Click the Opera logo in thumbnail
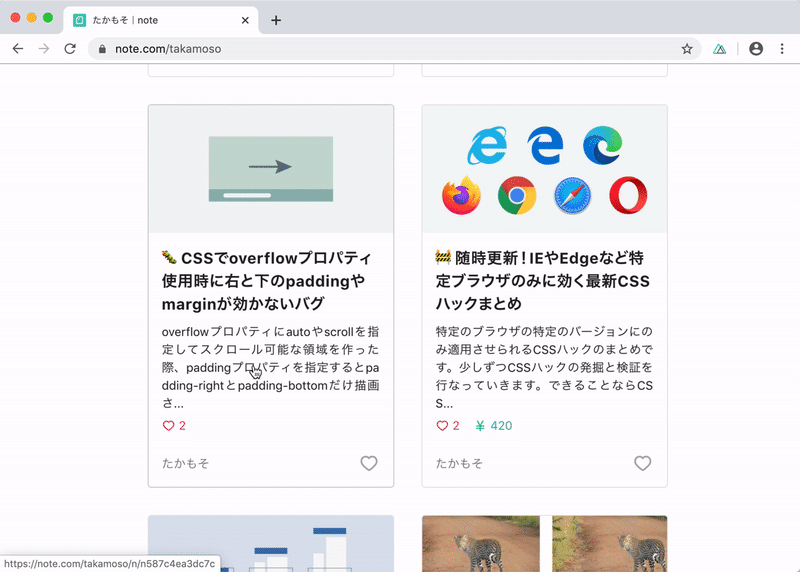The width and height of the screenshot is (800, 572). (628, 195)
